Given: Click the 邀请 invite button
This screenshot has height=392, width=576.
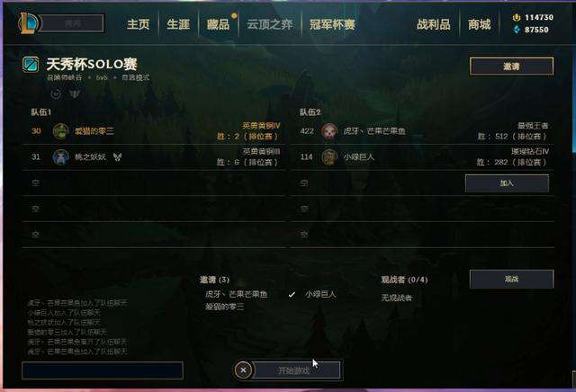Looking at the screenshot, I should coord(511,66).
